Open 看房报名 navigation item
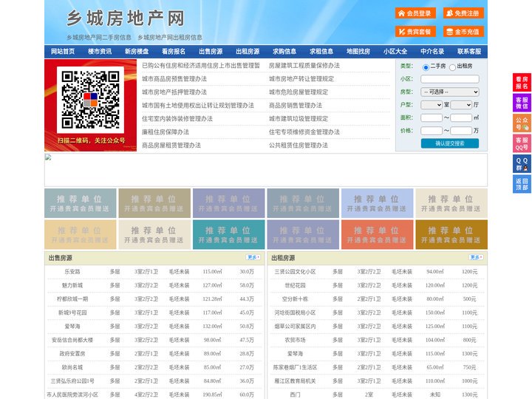The width and height of the screenshot is (532, 399). pos(174,52)
